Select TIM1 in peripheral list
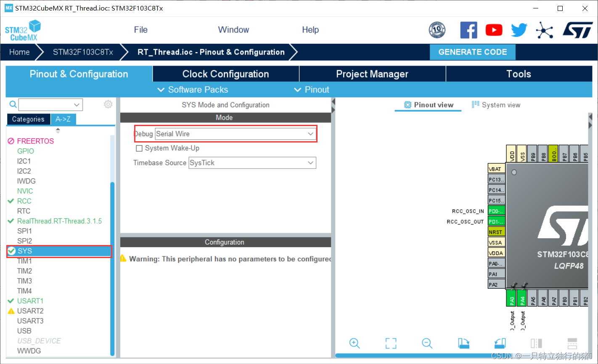This screenshot has width=598, height=364. pyautogui.click(x=24, y=261)
